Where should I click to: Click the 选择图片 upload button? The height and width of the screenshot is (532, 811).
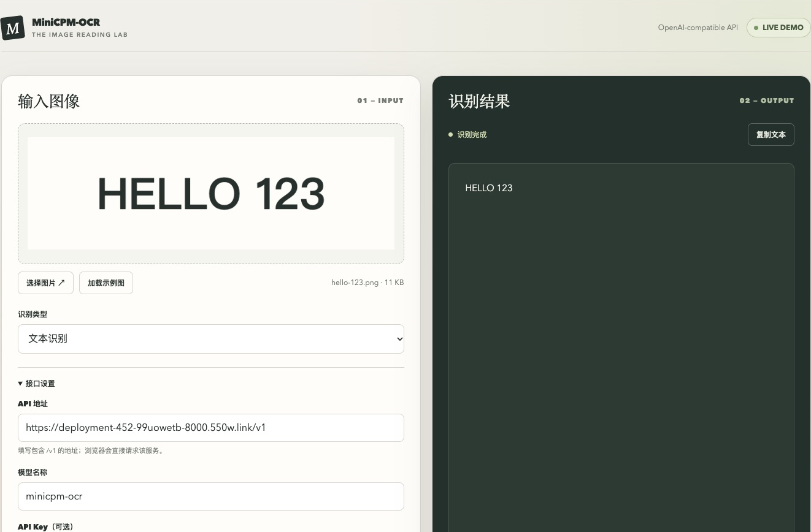coord(45,283)
